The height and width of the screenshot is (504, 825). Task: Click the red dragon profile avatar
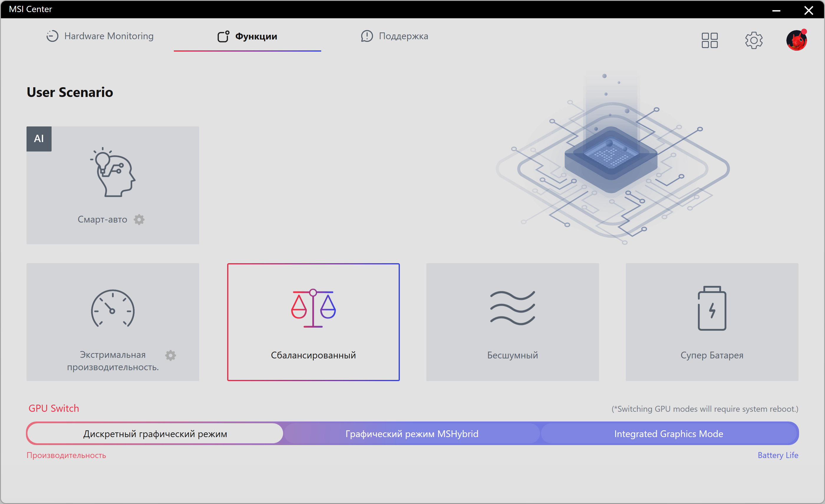pyautogui.click(x=796, y=40)
